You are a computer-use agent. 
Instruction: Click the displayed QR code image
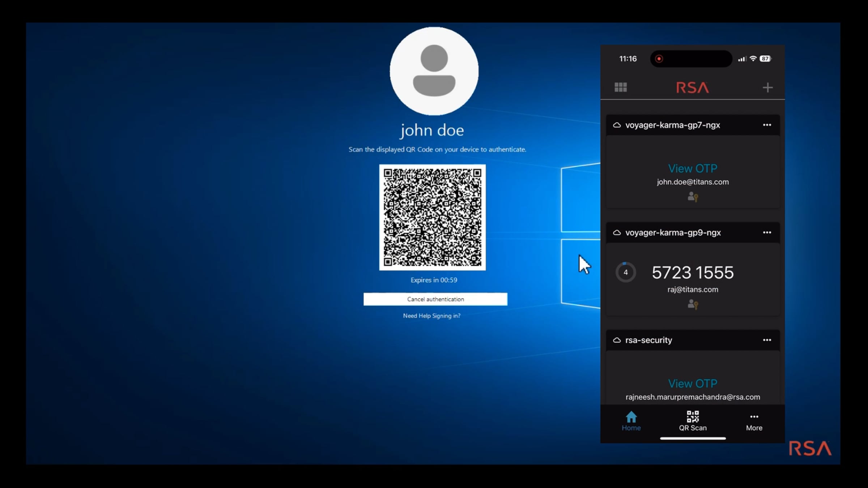click(433, 217)
